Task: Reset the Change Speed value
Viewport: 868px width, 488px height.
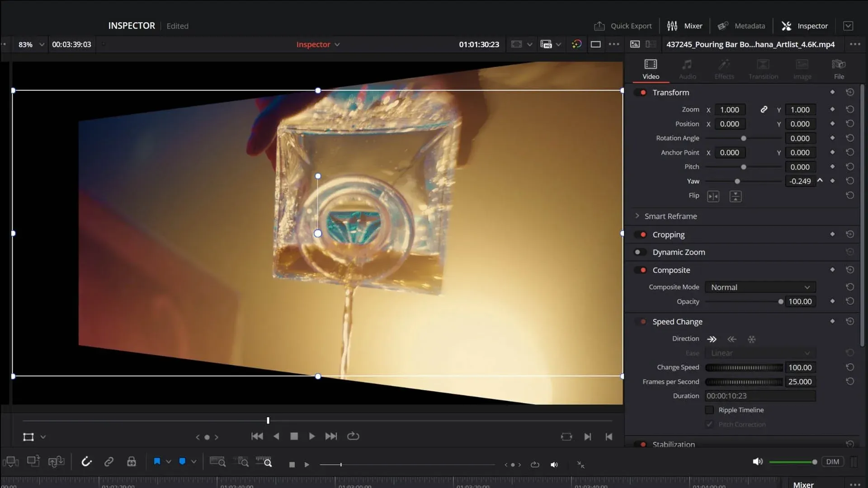Action: pos(850,367)
